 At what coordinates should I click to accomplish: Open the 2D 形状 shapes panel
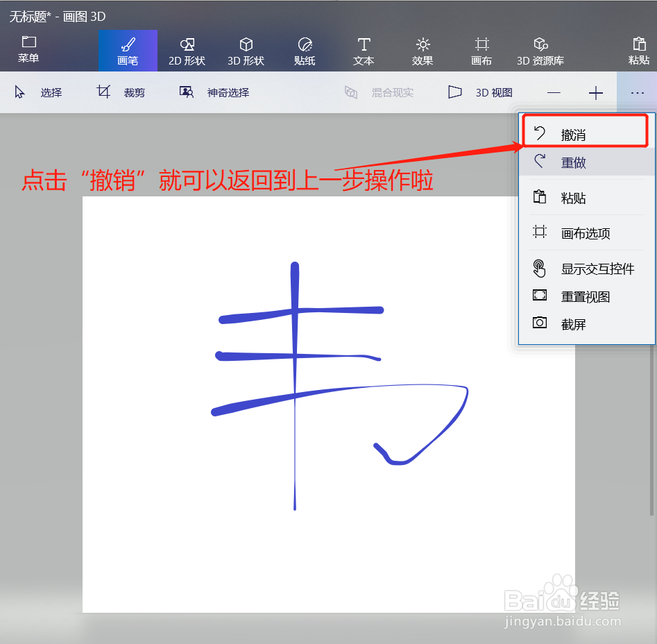tap(186, 51)
